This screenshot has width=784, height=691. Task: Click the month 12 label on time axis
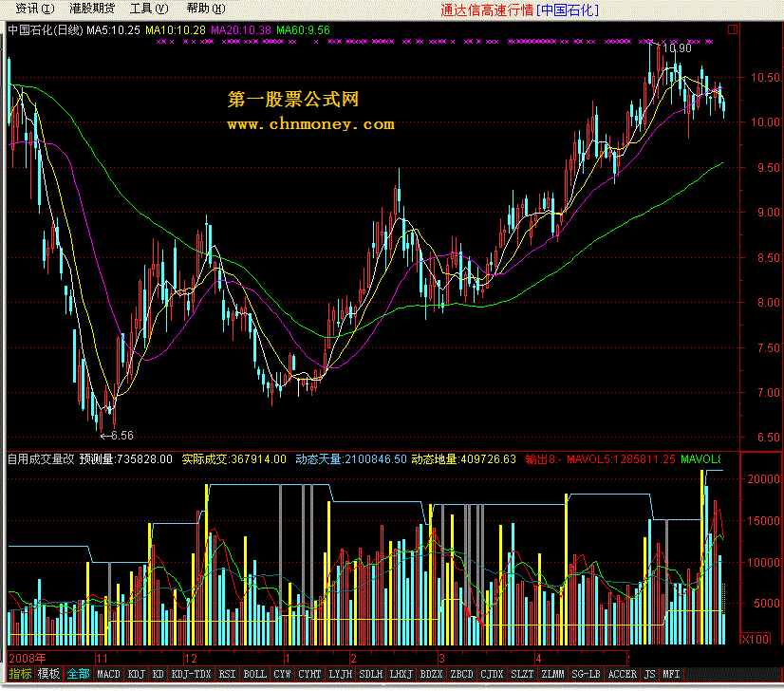(x=191, y=658)
